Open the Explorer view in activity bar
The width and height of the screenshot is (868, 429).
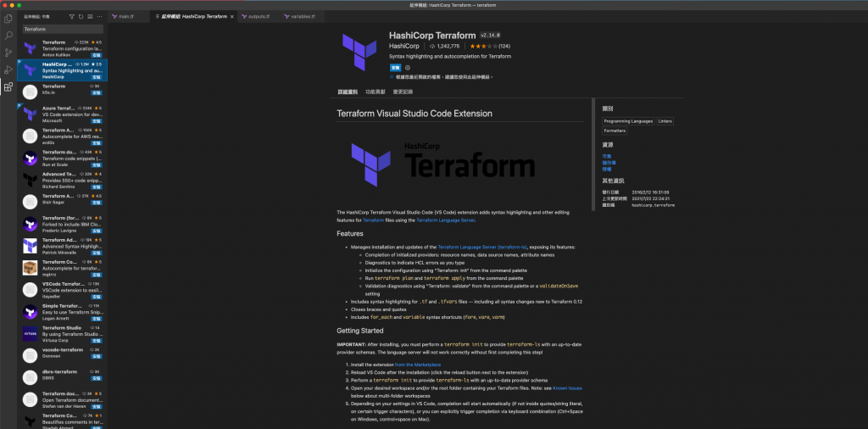point(8,19)
